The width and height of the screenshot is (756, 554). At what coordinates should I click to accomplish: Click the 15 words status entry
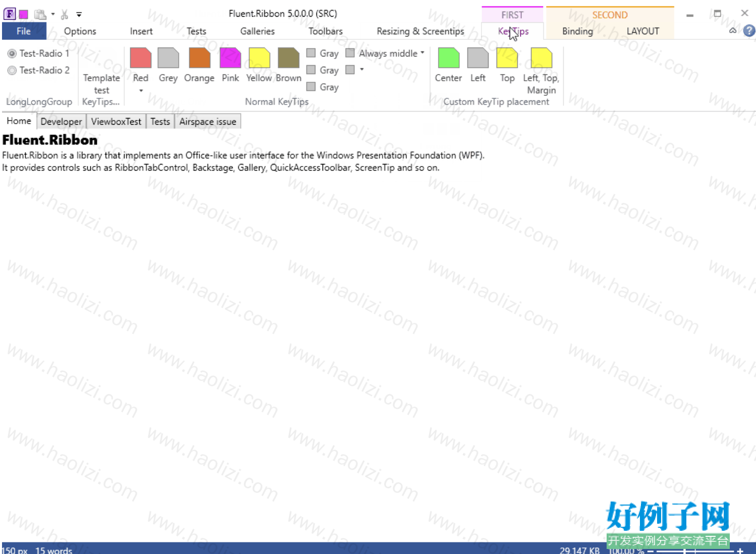click(53, 550)
